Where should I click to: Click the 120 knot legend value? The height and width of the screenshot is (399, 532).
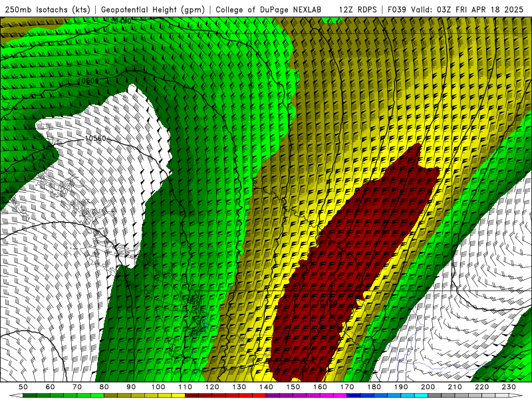click(x=212, y=387)
